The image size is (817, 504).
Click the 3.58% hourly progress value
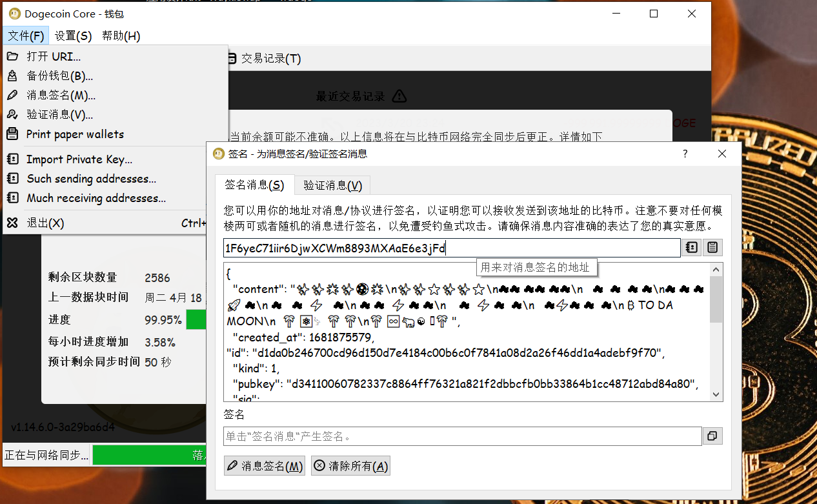point(160,342)
